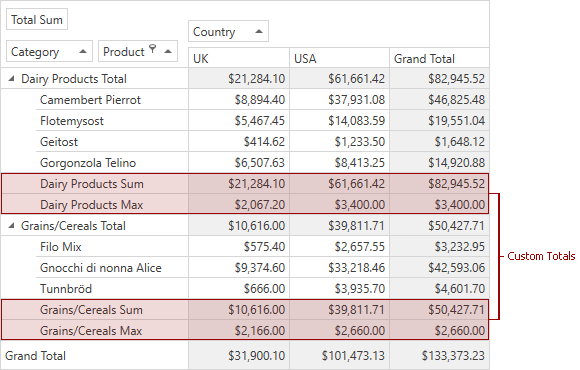Click the Total Sum data field header
The image size is (580, 370).
click(x=37, y=19)
